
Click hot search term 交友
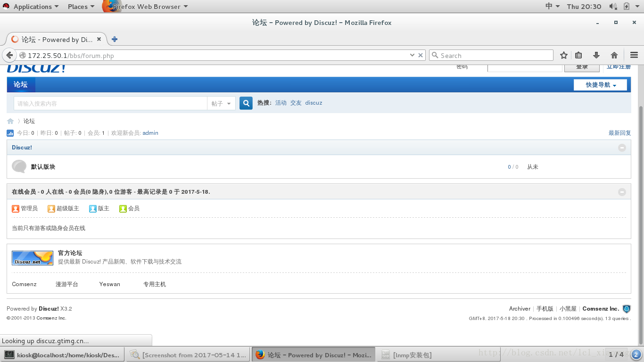coord(296,103)
